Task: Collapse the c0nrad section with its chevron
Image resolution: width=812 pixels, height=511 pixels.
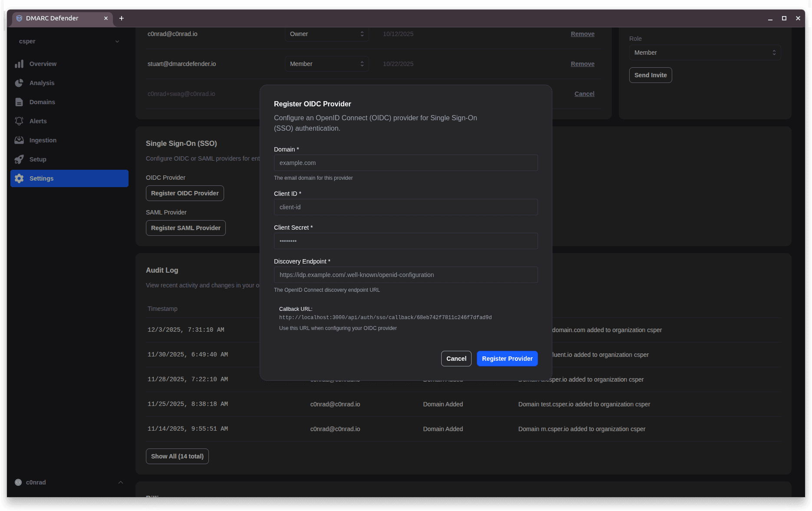Action: [x=120, y=482]
